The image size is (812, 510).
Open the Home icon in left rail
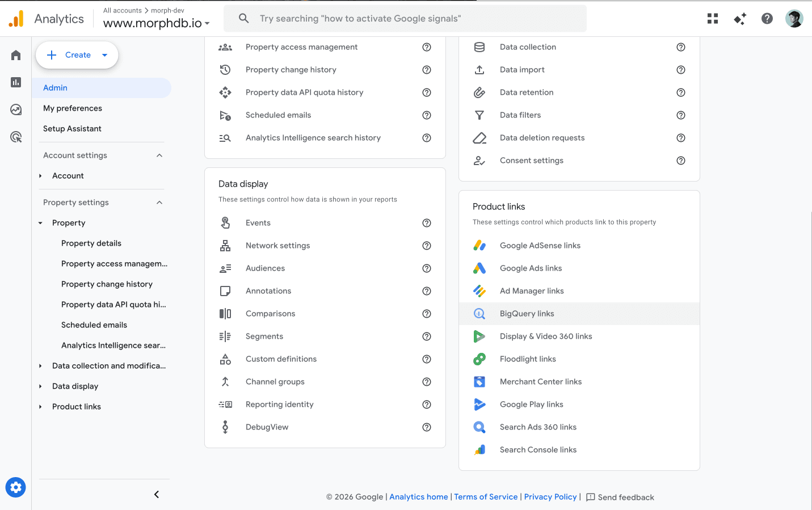coord(16,55)
